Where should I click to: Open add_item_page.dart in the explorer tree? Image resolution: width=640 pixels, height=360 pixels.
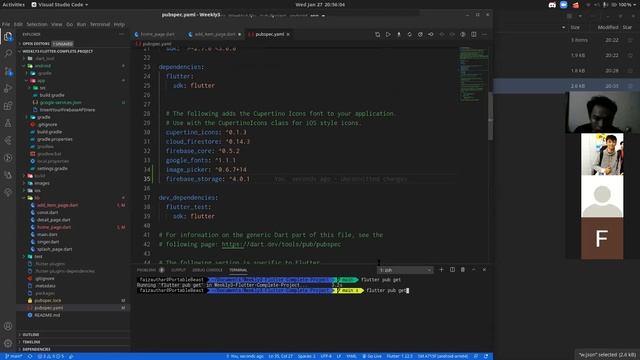(57, 205)
